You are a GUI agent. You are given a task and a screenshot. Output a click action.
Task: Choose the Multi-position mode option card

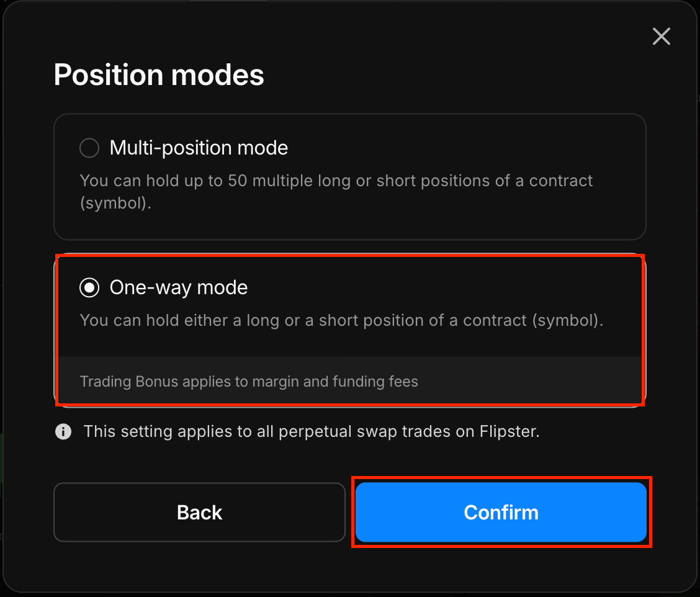tap(350, 177)
